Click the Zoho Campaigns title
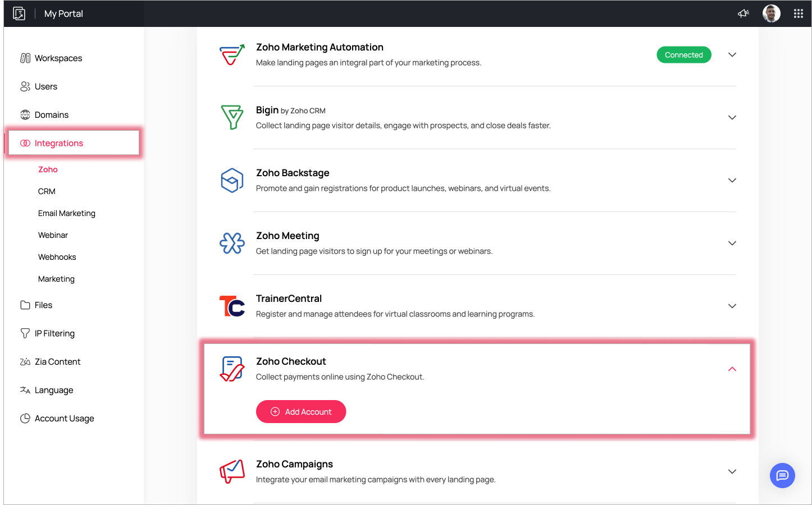Viewport: 812px width, 505px height. [294, 464]
